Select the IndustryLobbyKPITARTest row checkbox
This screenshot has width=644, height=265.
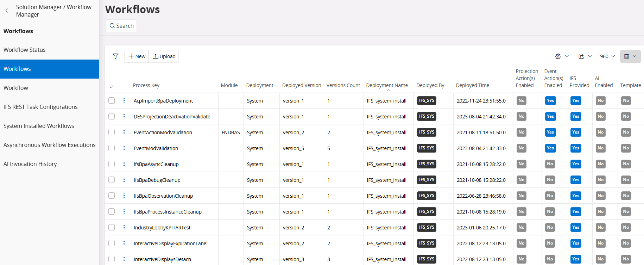pos(112,227)
